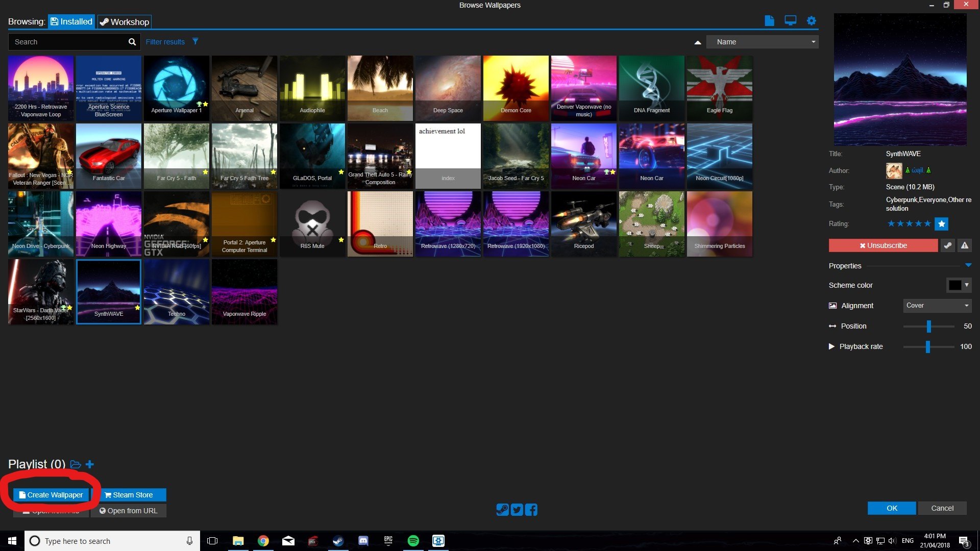Disable subscription via Unsubscribe toggle
This screenshot has width=980, height=551.
883,244
